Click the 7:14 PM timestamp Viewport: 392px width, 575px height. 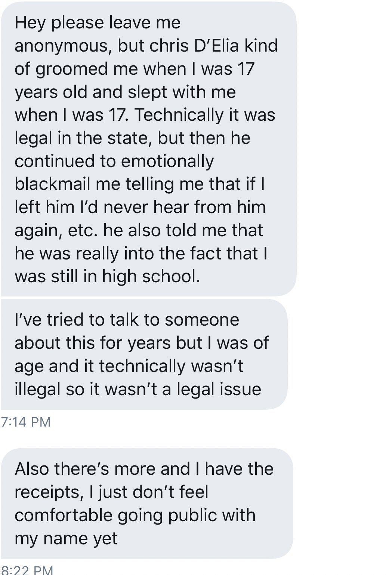click(26, 422)
